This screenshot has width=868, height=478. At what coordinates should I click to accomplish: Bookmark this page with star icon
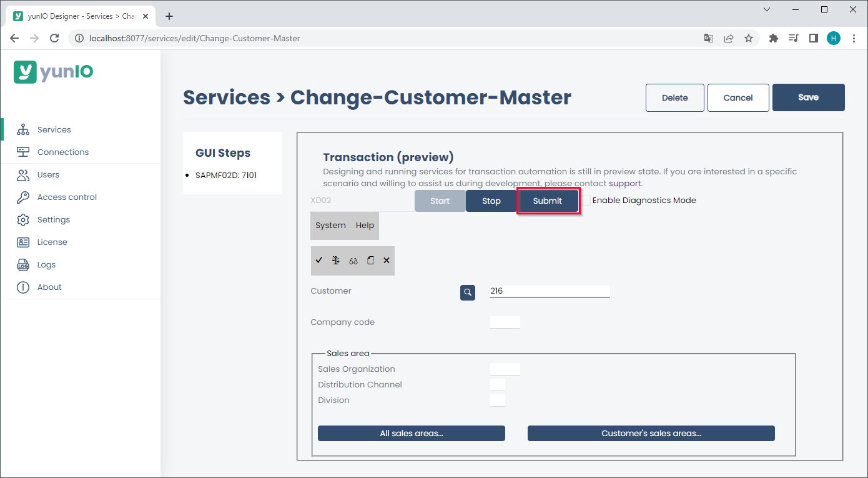[x=749, y=38]
